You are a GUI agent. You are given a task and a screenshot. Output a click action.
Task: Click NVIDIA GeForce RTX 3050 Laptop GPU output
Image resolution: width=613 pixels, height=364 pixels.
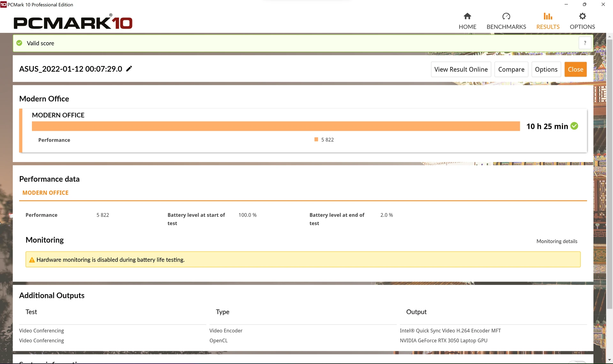click(x=443, y=340)
